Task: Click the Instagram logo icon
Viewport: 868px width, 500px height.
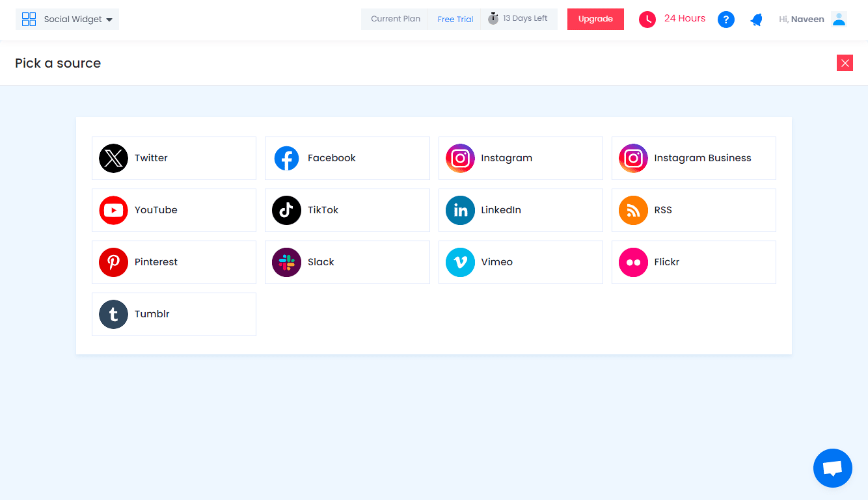Action: pos(460,158)
